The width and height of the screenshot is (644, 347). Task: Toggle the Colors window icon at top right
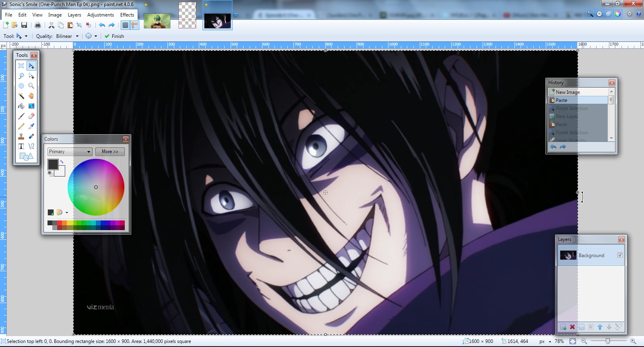[x=618, y=14]
